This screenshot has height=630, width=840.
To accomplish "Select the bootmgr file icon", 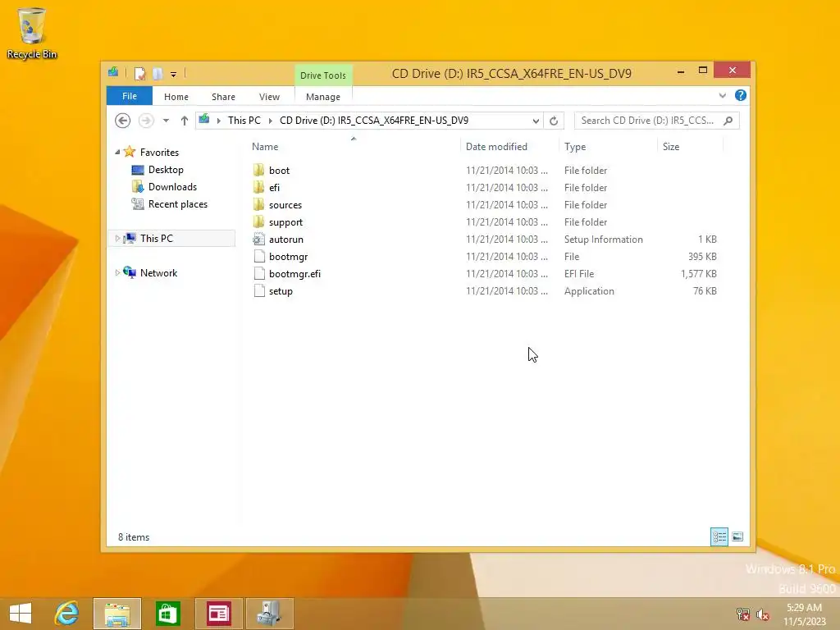I will coord(259,256).
